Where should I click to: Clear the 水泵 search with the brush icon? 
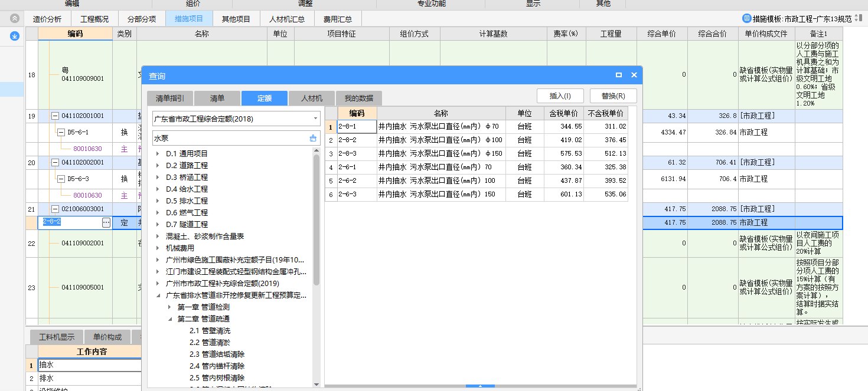(x=313, y=138)
